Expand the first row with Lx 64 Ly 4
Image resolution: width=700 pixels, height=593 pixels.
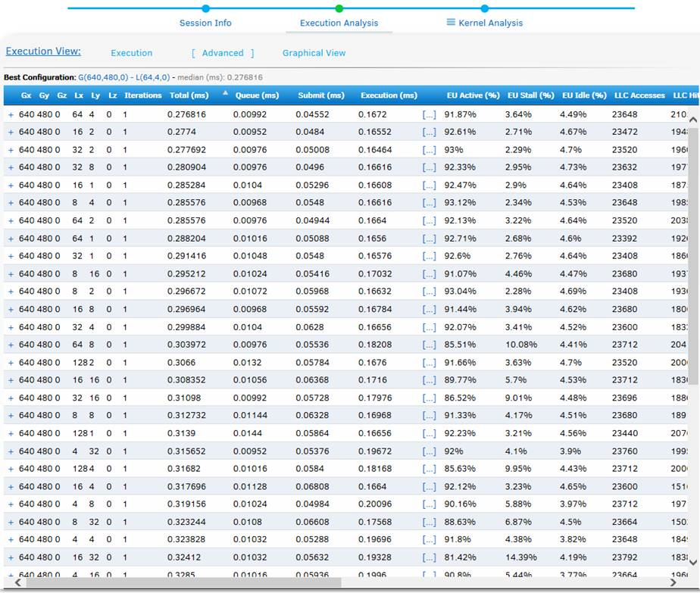click(x=11, y=114)
